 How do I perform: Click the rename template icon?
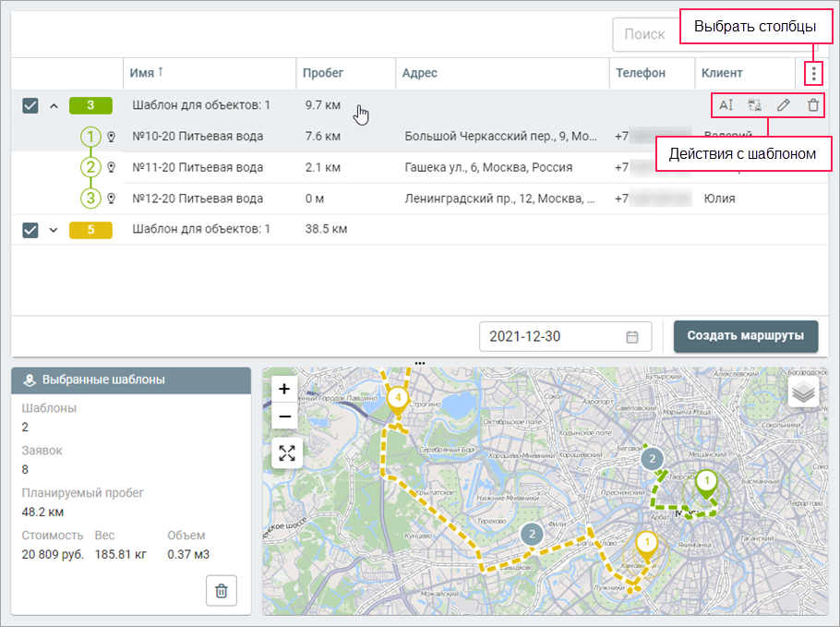pyautogui.click(x=726, y=105)
